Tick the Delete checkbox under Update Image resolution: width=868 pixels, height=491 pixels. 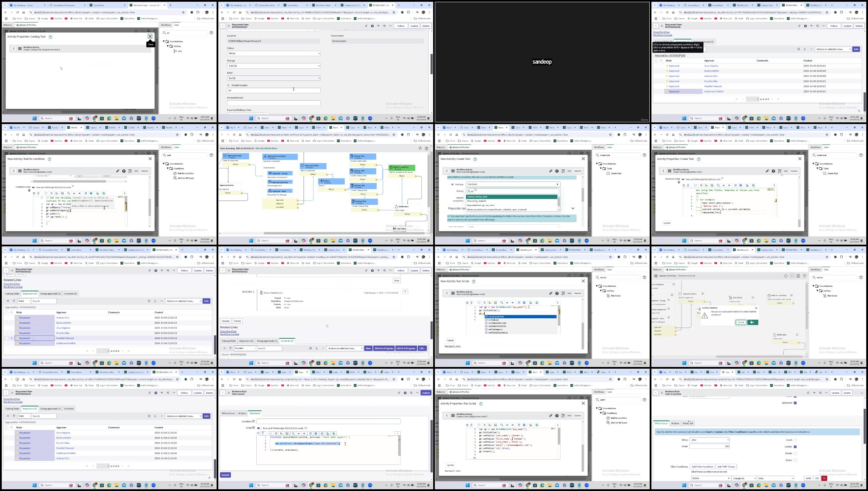[795, 453]
